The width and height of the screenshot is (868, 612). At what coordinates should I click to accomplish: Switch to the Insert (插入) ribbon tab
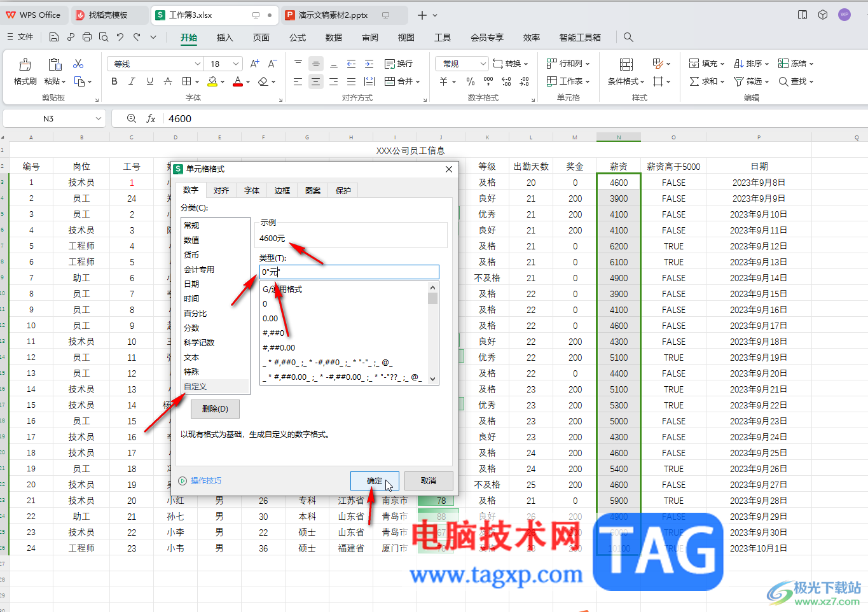pyautogui.click(x=225, y=38)
